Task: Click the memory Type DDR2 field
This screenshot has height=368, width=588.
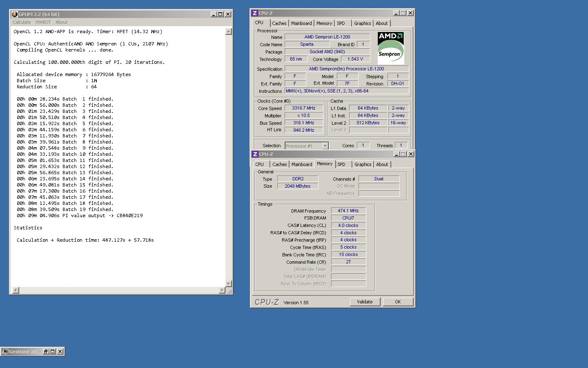Action: pyautogui.click(x=298, y=179)
